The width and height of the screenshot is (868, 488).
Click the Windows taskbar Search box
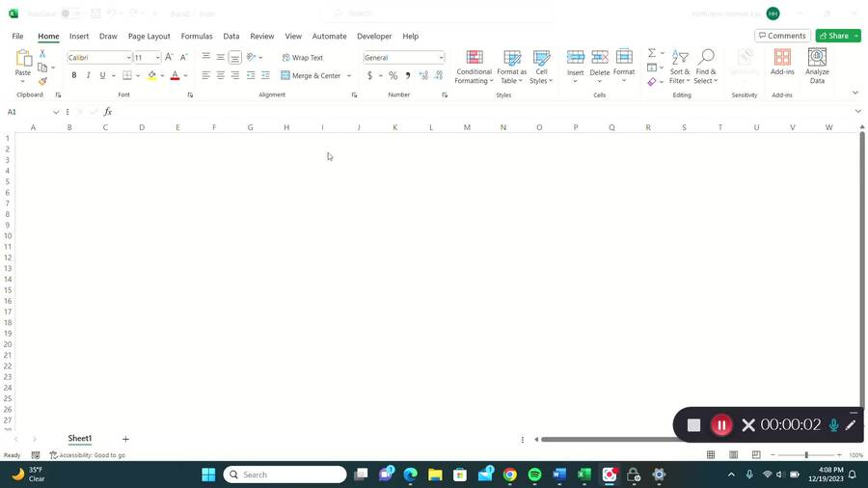(285, 474)
